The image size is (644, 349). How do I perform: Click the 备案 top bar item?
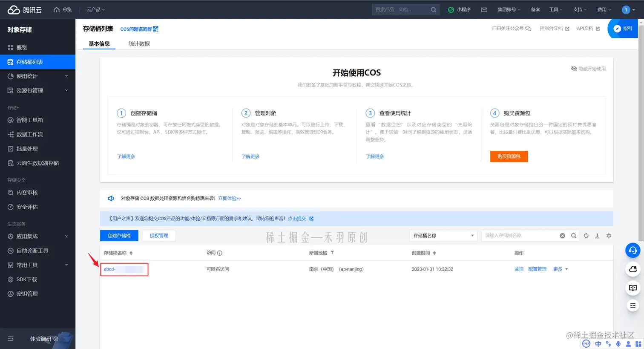[535, 9]
